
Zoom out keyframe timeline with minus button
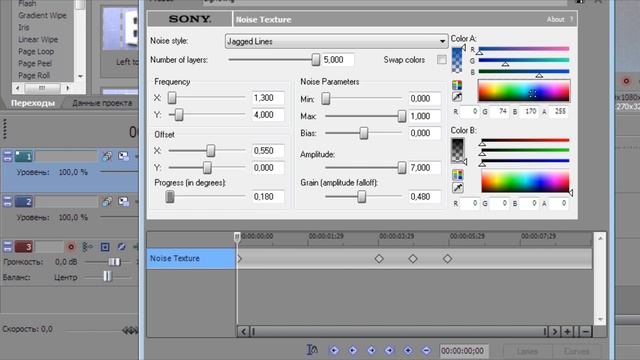[x=585, y=331]
